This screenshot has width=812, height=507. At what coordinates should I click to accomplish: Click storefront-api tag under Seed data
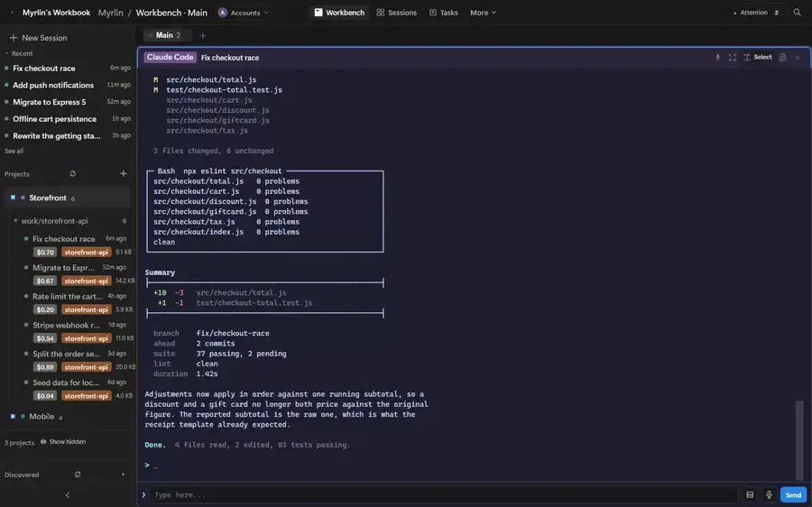[86, 396]
